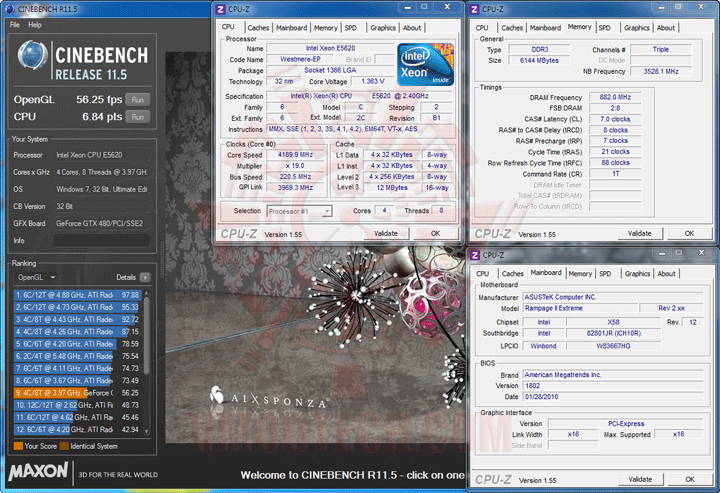Minimize the first CPU-Z window
The height and width of the screenshot is (493, 720).
(x=407, y=7)
